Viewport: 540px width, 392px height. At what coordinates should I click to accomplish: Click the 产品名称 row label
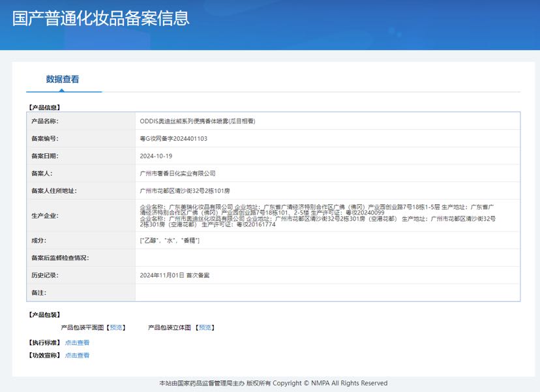(44, 121)
